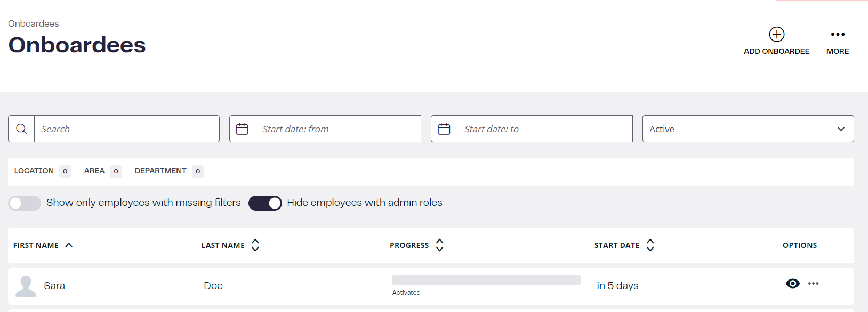Click the search magnifier icon

(21, 129)
